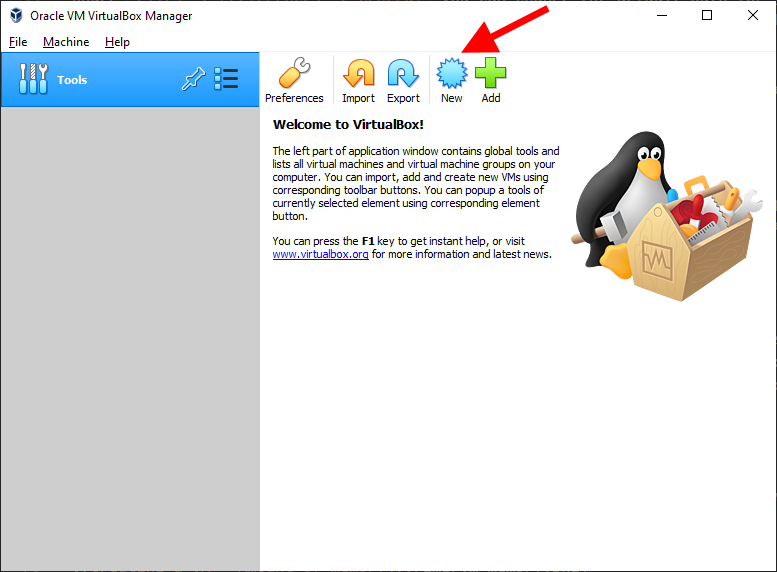Open the Machine menu
The image size is (777, 572).
point(66,42)
